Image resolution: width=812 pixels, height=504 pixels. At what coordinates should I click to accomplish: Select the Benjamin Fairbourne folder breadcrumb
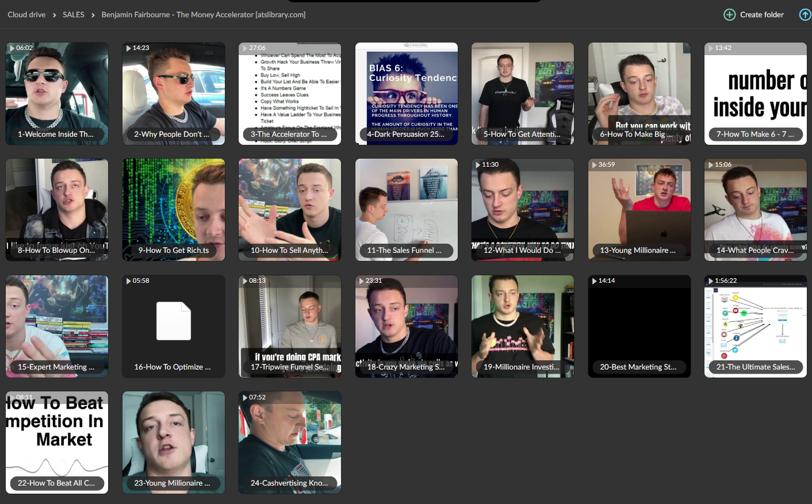(203, 15)
